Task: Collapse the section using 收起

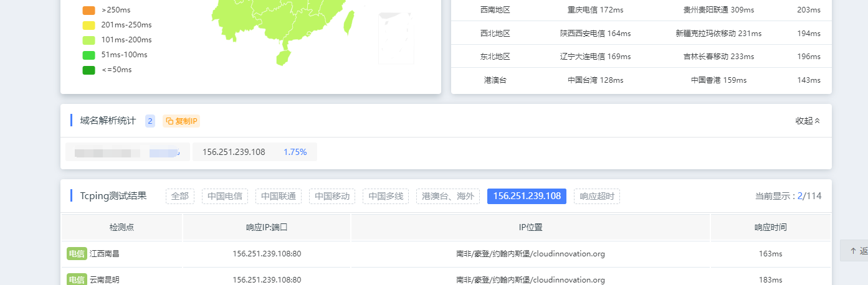Action: click(x=808, y=121)
